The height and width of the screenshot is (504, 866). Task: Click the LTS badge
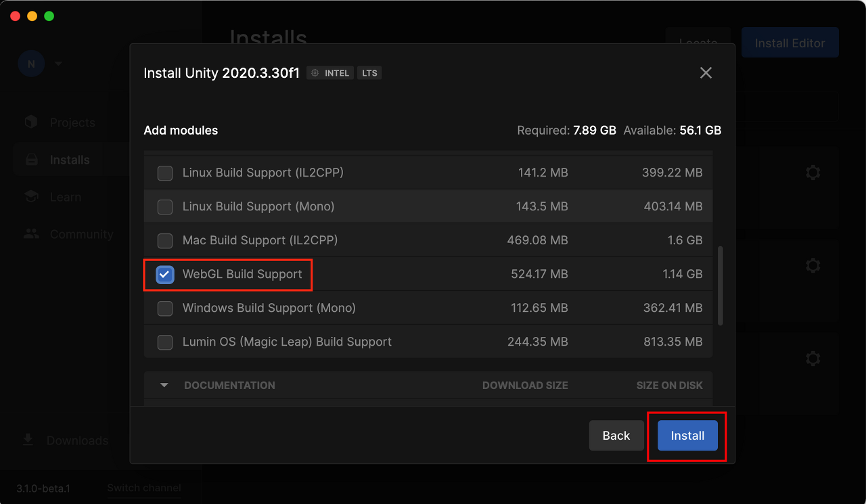click(x=369, y=73)
